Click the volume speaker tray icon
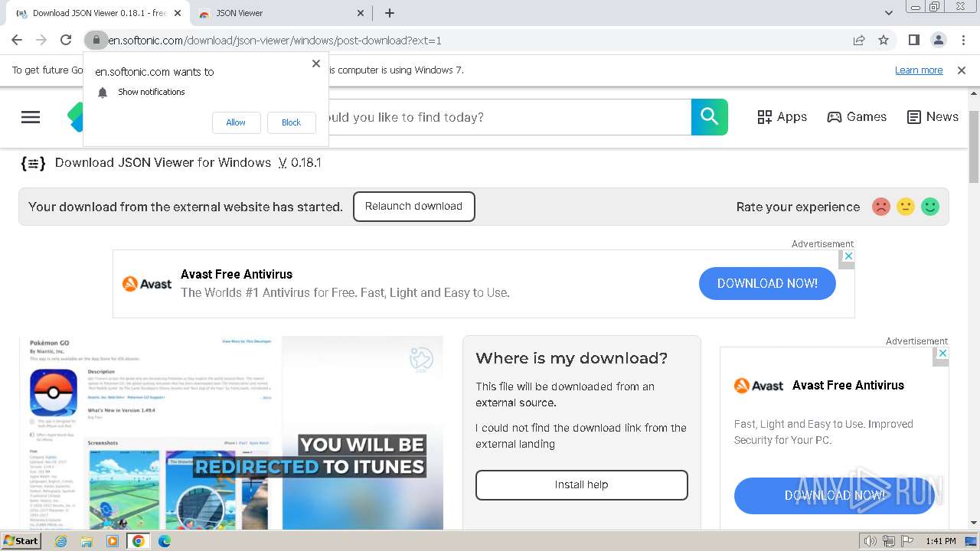Screen dimensions: 980x551 point(871,541)
